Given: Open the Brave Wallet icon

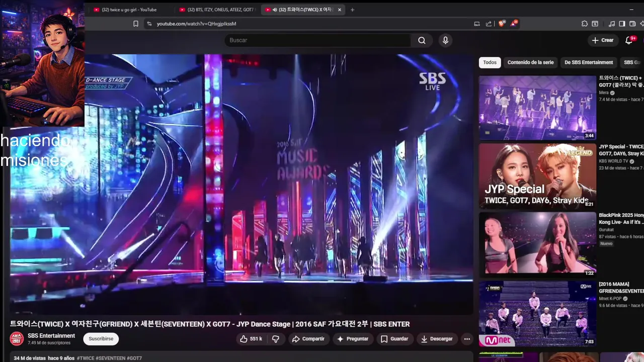Looking at the screenshot, I should click(632, 24).
